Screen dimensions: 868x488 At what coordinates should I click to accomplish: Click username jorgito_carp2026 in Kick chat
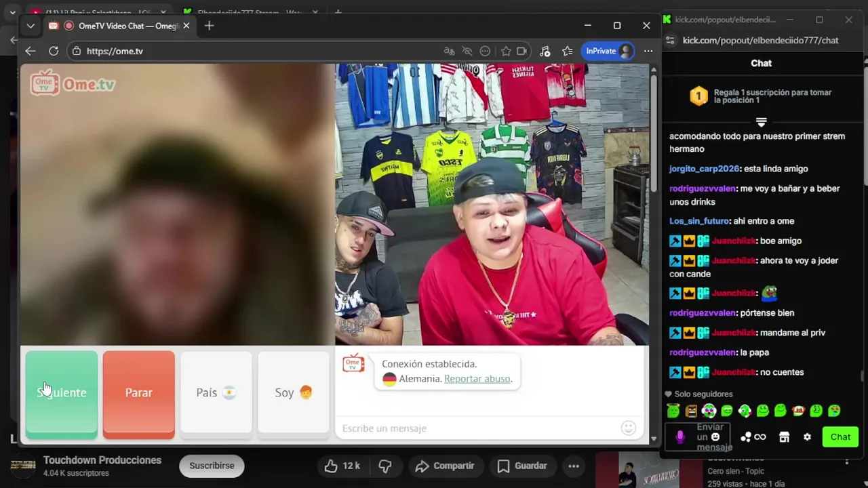pos(704,169)
